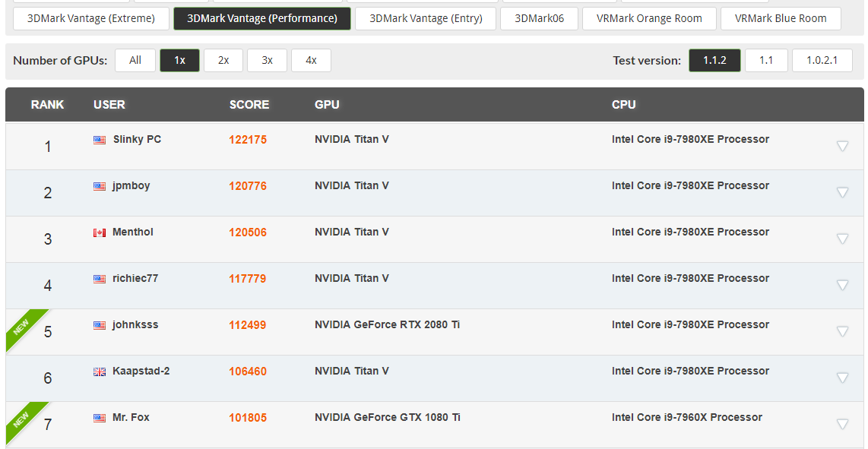Select 3DMark Vantage (Extreme) benchmark
Viewport: 868px width, 449px height.
pos(91,18)
